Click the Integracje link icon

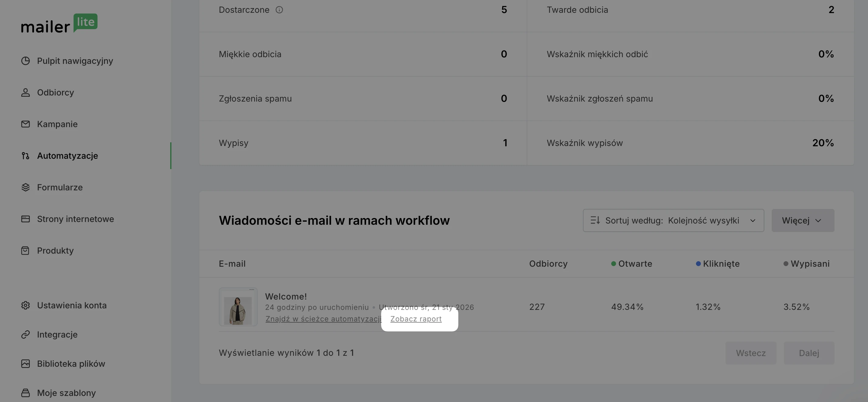[26, 334]
